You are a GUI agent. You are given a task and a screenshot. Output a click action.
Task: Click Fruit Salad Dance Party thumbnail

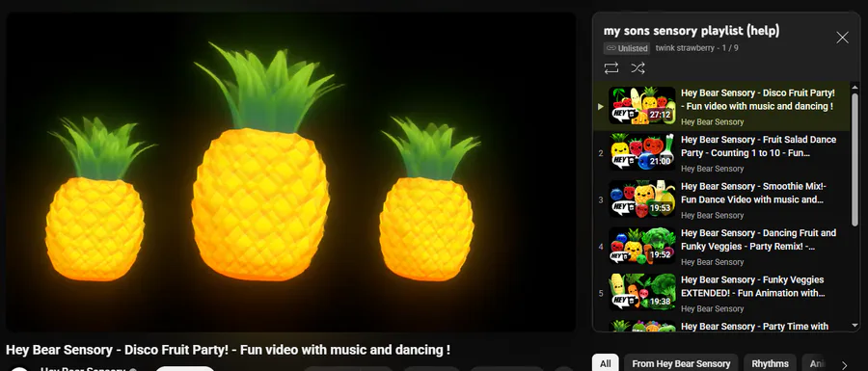click(642, 152)
